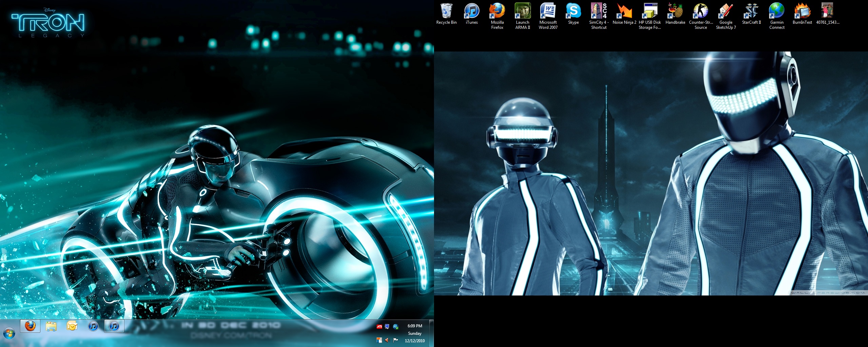
Task: Open Outlook mail from the taskbar
Action: (72, 326)
